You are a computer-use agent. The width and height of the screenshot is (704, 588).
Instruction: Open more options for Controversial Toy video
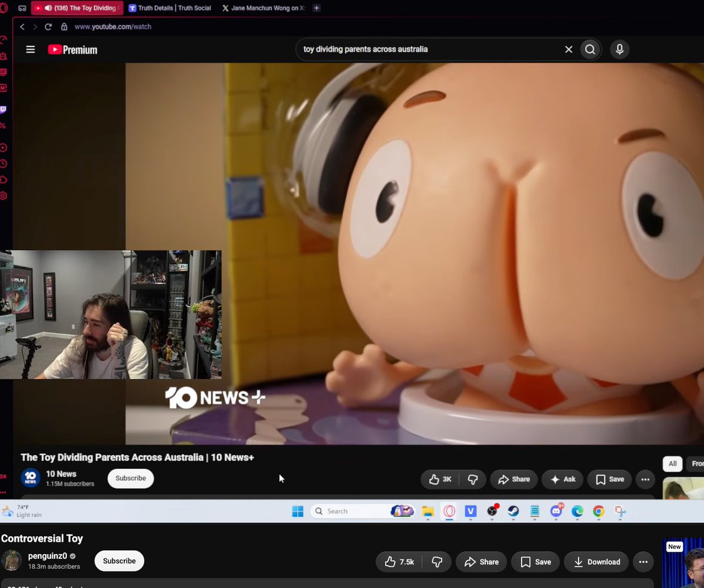tap(643, 562)
